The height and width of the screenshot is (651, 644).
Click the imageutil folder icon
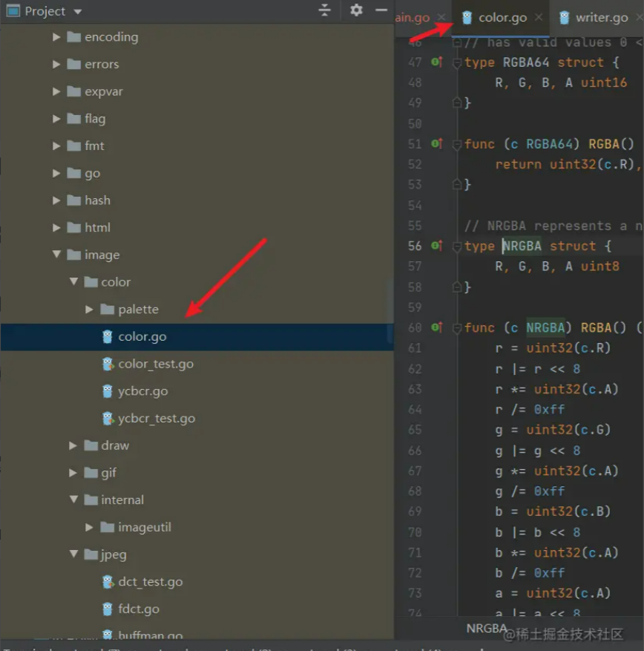click(x=108, y=527)
